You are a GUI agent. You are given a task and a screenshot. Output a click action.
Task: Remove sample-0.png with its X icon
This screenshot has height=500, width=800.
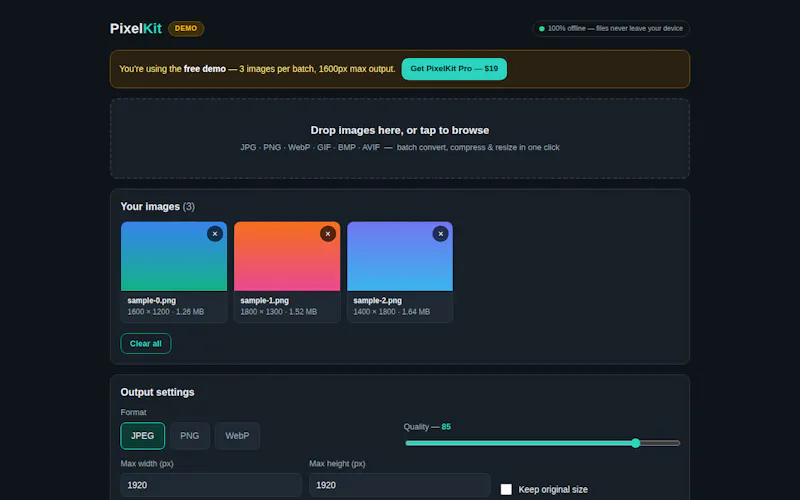click(x=215, y=234)
